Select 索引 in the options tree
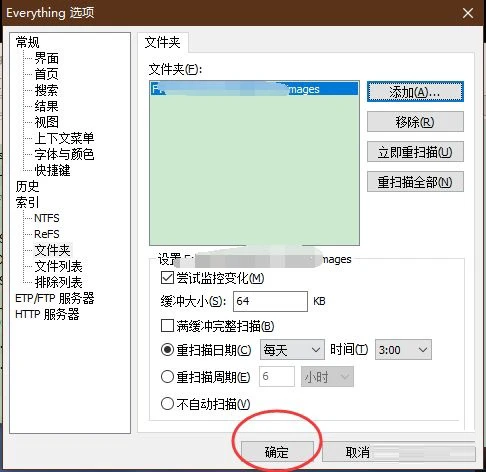Viewport: 486px width, 472px height. pyautogui.click(x=27, y=202)
